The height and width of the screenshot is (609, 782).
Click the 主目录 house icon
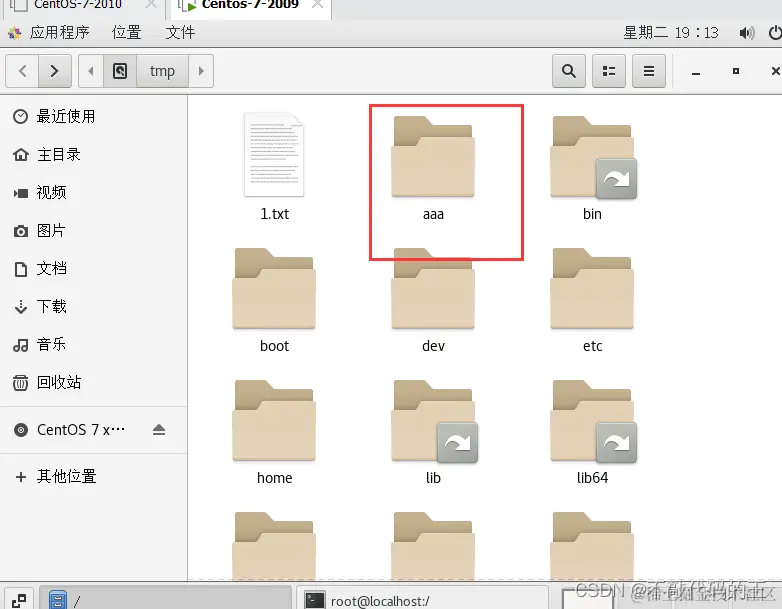(20, 155)
